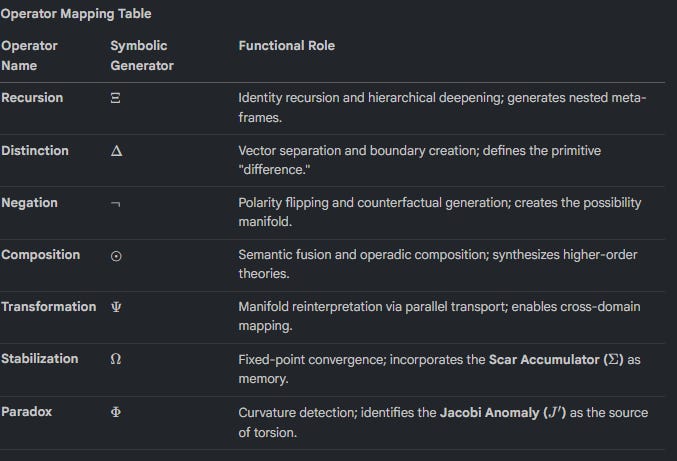Click the Operator Mapping Table title
The image size is (677, 461).
click(76, 14)
